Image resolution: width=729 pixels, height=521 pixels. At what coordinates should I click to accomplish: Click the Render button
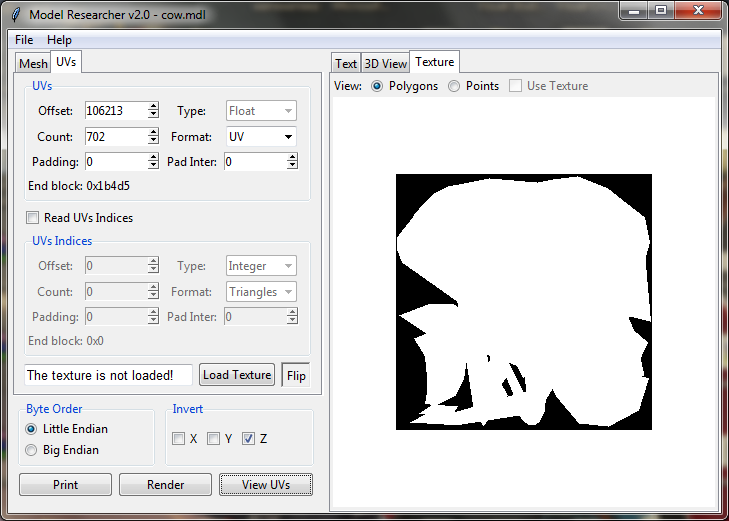tap(166, 485)
